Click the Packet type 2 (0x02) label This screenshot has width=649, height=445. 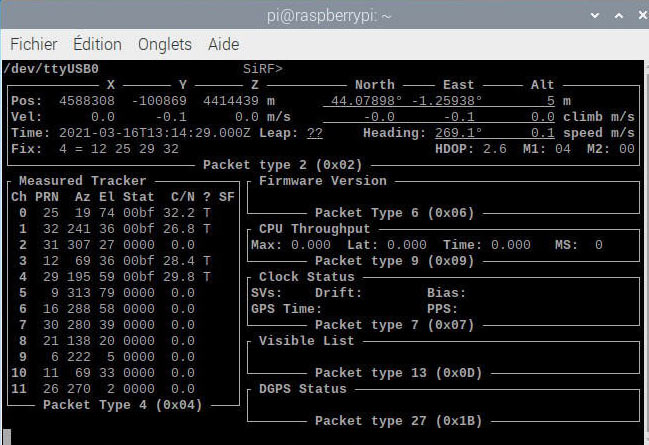283,165
